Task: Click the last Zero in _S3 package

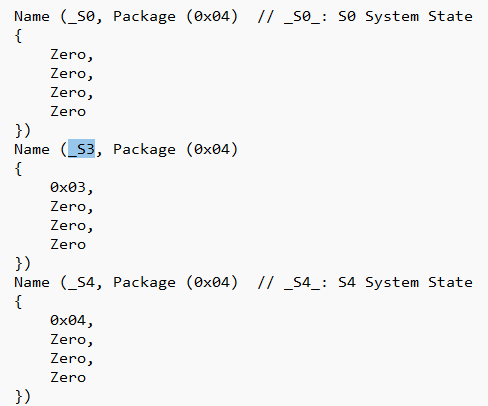Action: 68,244
